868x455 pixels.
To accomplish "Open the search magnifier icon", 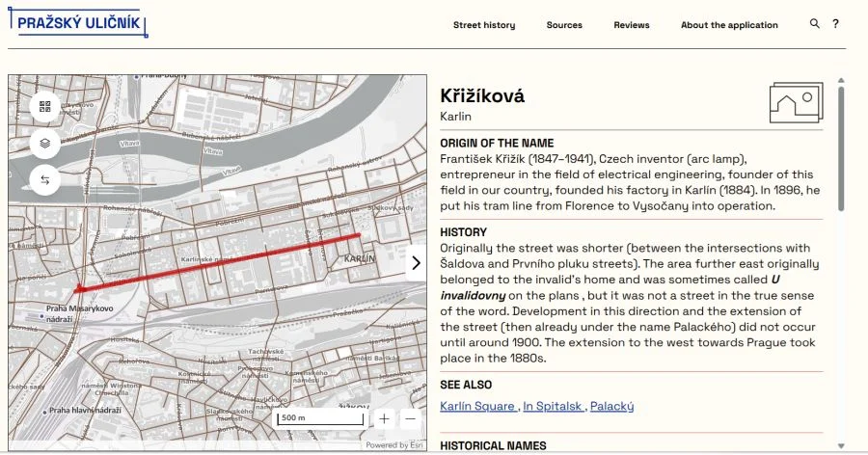I will point(815,24).
